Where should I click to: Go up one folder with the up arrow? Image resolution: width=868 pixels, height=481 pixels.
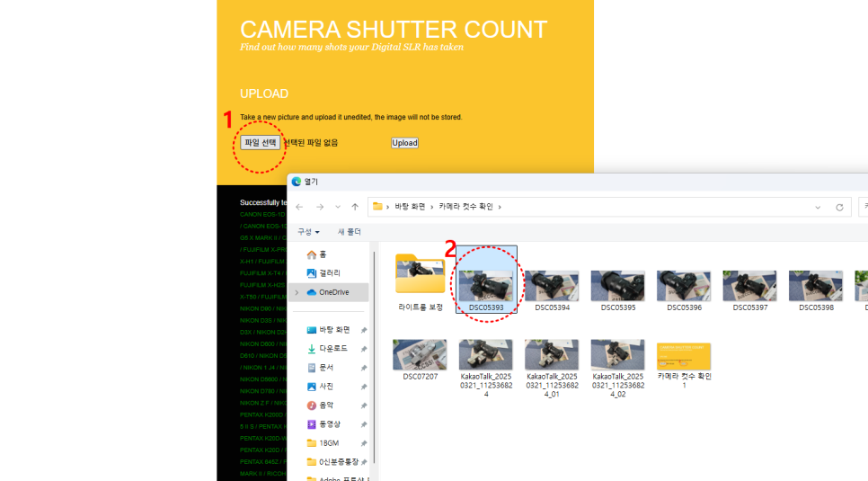[x=356, y=207]
